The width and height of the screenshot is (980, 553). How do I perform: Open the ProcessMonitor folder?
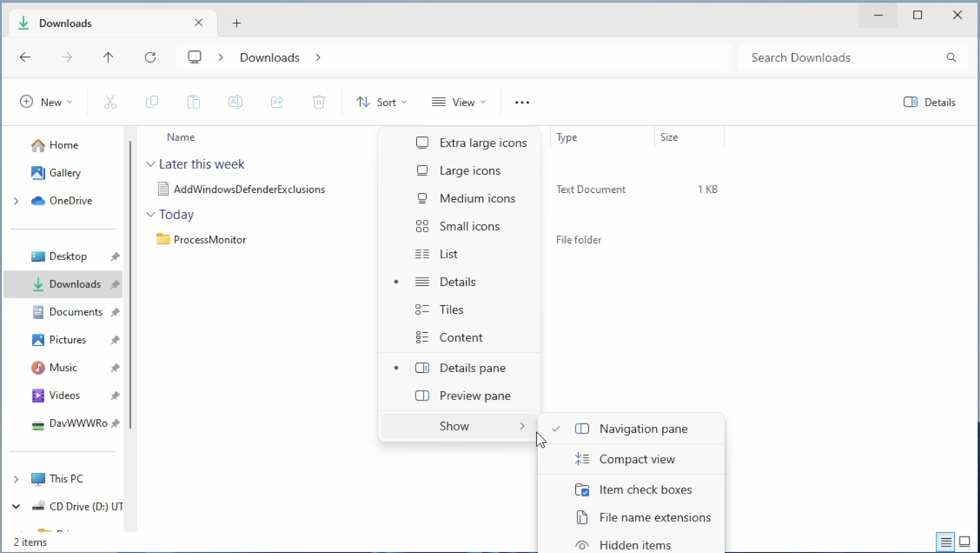tap(209, 240)
